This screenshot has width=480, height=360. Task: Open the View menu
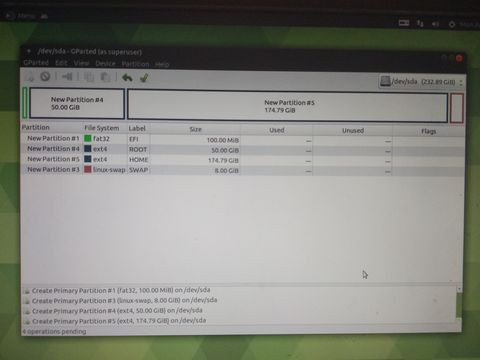pos(81,63)
